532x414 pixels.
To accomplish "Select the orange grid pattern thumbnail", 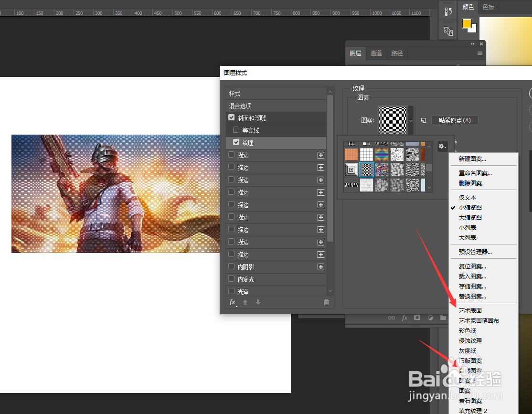I will (x=351, y=154).
